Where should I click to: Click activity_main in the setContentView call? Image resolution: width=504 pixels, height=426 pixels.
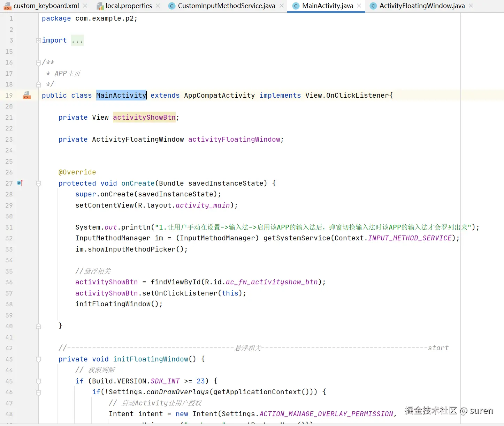pos(203,205)
